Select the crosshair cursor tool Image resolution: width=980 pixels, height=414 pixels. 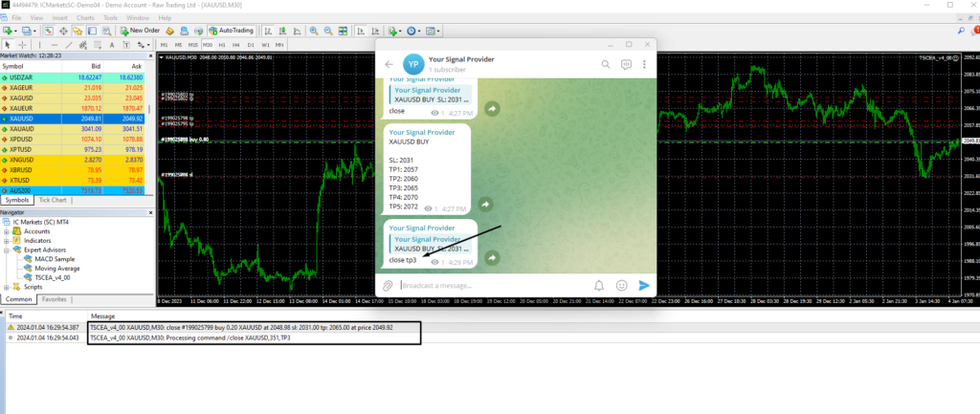click(21, 44)
